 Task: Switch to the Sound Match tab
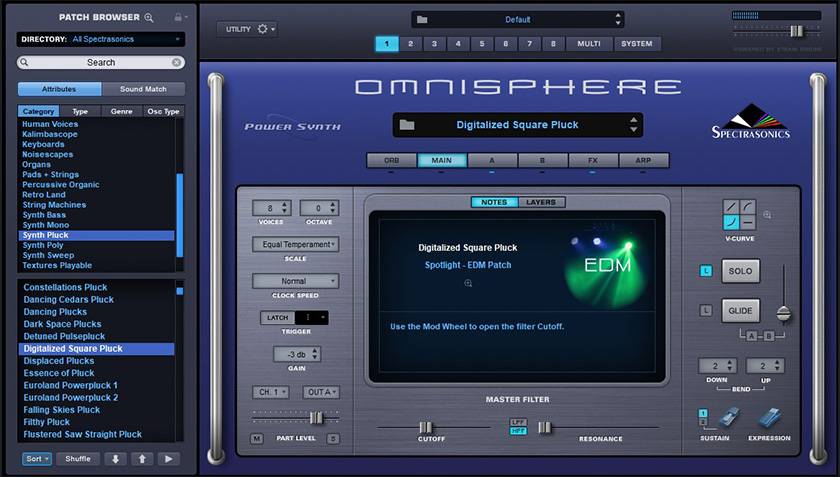(x=143, y=89)
